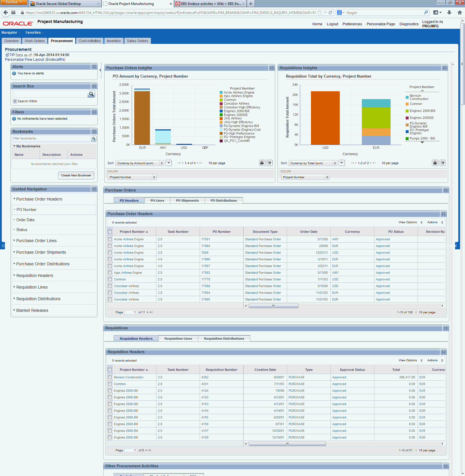
Task: Open Personalize Flow Layout link
Action: (x=35, y=60)
